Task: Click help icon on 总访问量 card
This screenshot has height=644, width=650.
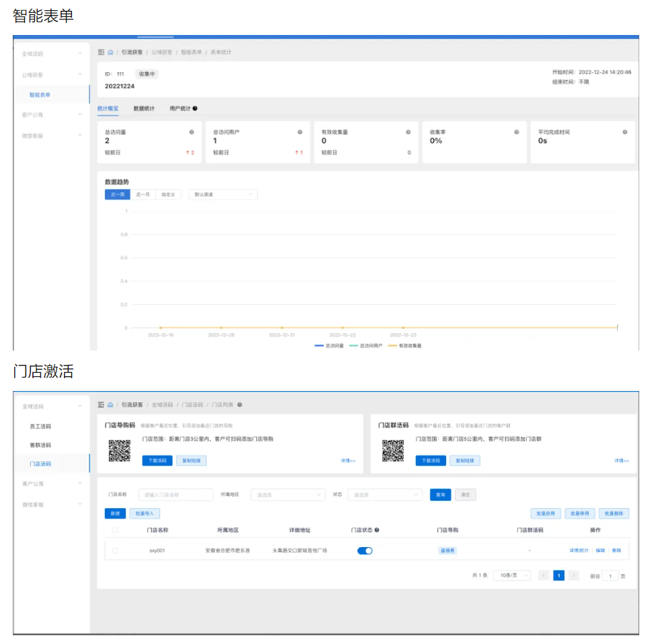Action: click(192, 133)
